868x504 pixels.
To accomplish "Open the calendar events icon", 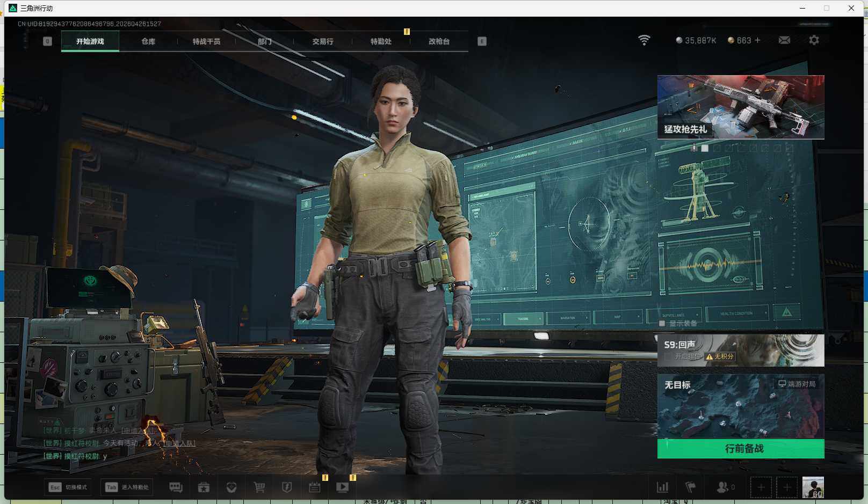I will [x=315, y=487].
